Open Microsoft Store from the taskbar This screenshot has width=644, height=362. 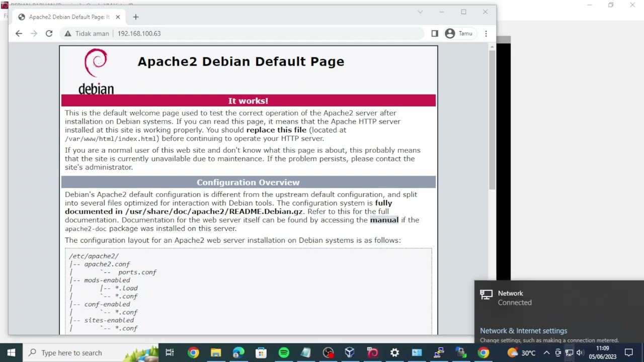point(261,352)
